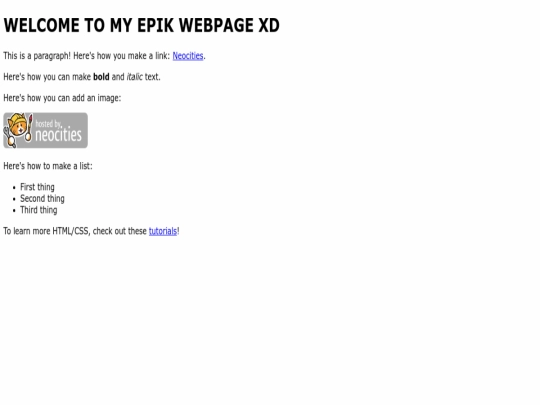Click 'Here's how to make a list:' text
The image size is (540, 405).
click(x=48, y=166)
